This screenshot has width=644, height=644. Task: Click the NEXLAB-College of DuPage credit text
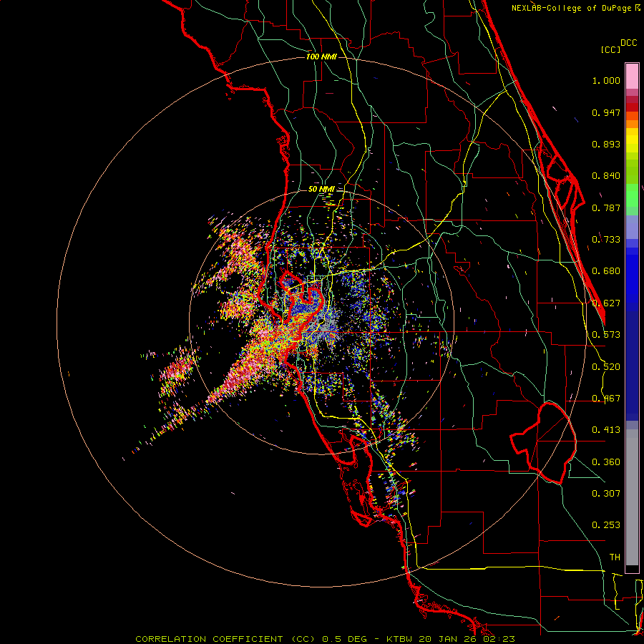coord(575,8)
